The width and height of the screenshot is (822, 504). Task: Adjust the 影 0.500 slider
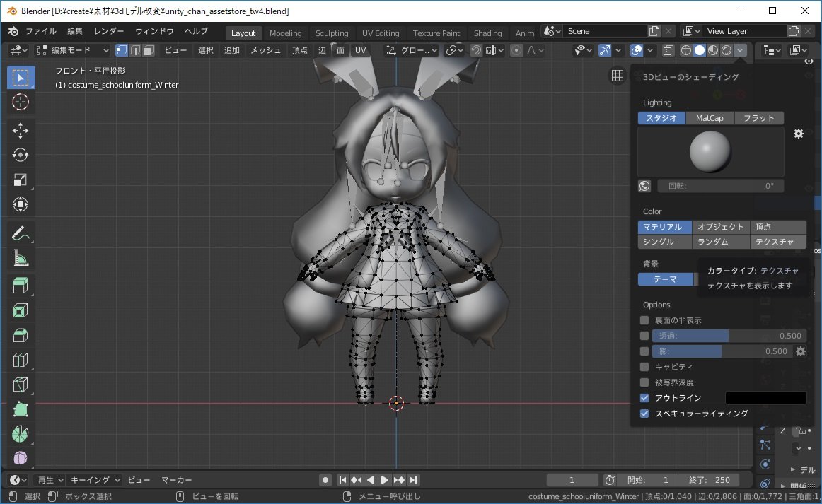722,351
